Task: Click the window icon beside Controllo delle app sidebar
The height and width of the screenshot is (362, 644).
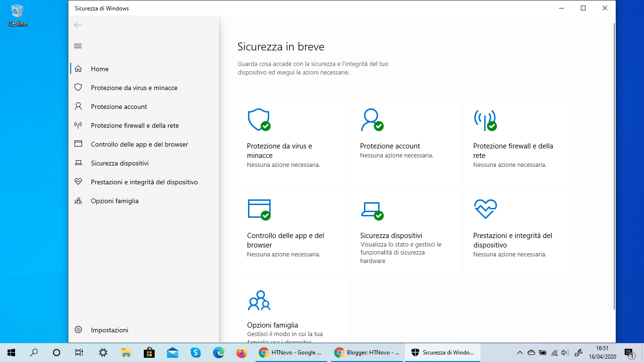Action: pos(78,144)
